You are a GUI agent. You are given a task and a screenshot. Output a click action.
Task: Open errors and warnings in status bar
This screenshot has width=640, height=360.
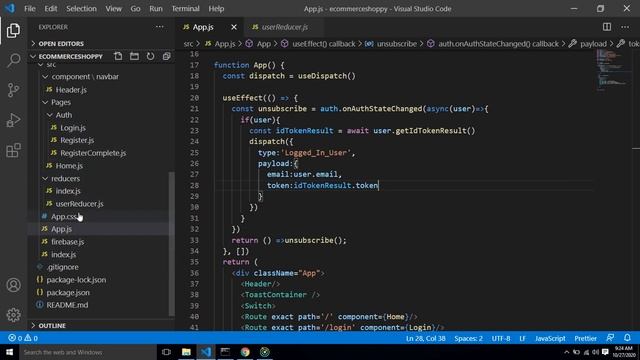pos(23,338)
